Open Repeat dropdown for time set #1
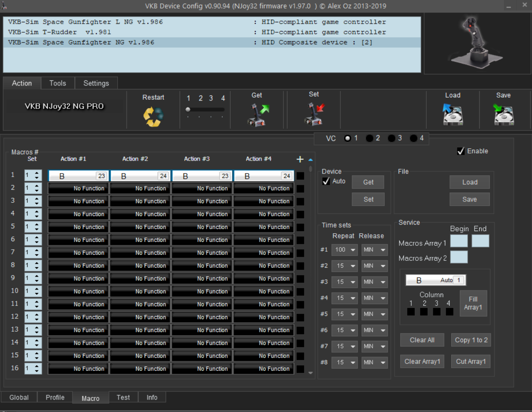 (x=344, y=250)
